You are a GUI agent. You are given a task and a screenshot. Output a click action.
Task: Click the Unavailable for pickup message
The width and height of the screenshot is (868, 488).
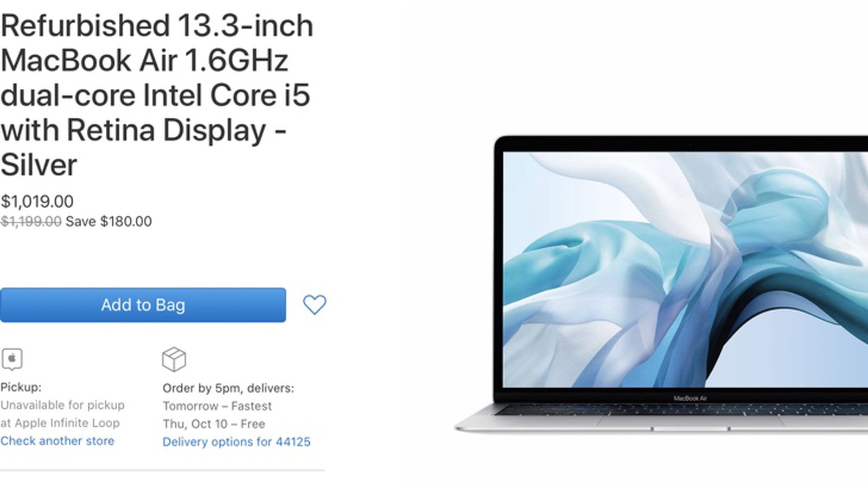tap(62, 405)
